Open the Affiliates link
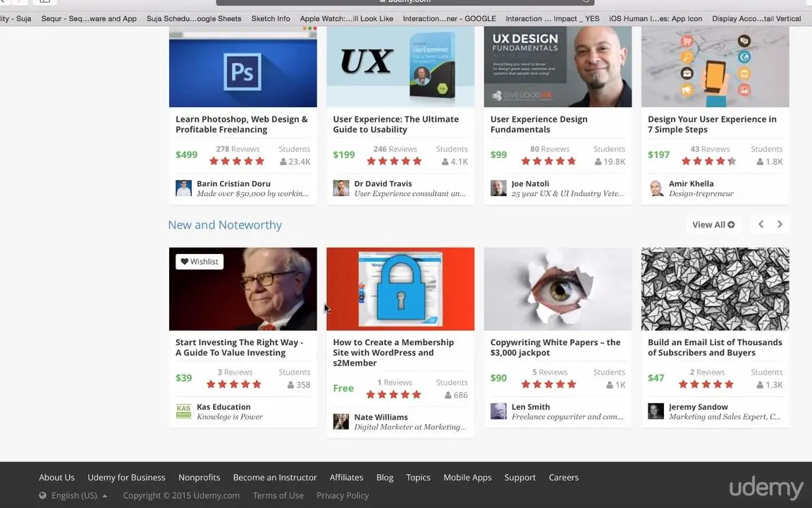 [x=347, y=478]
